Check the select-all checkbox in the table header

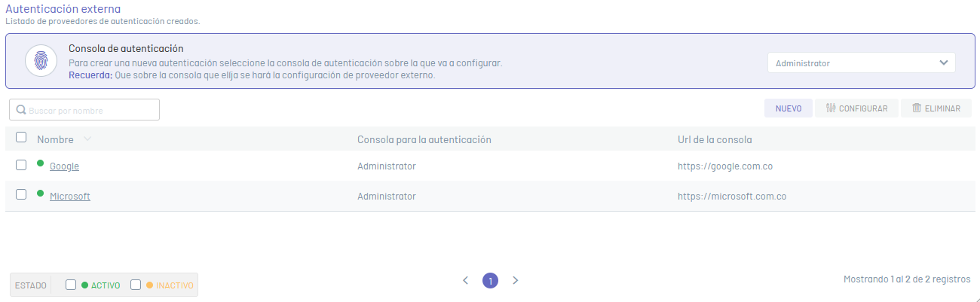[21, 137]
